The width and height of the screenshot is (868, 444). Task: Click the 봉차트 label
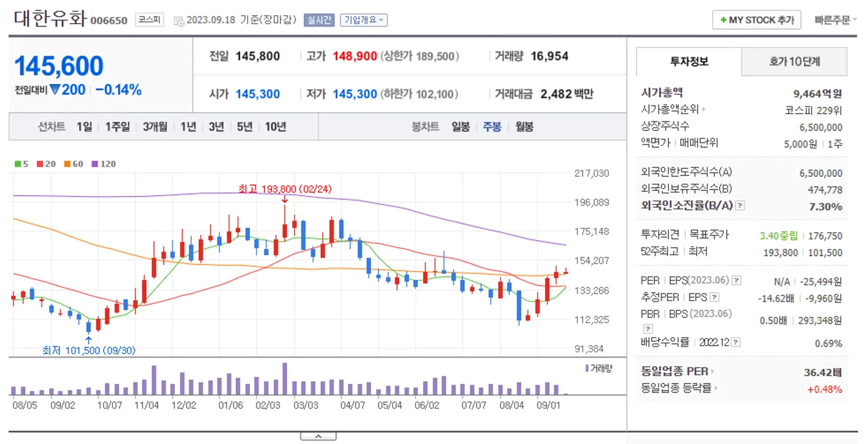tap(425, 127)
